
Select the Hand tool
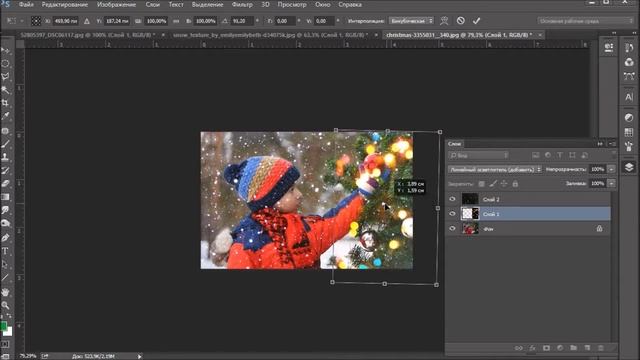coord(5,292)
